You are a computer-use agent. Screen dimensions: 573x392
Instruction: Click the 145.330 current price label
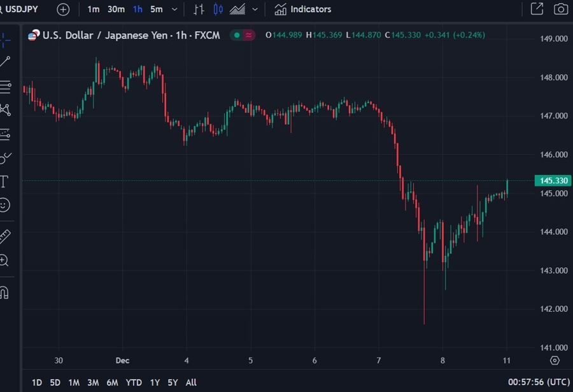click(x=553, y=181)
